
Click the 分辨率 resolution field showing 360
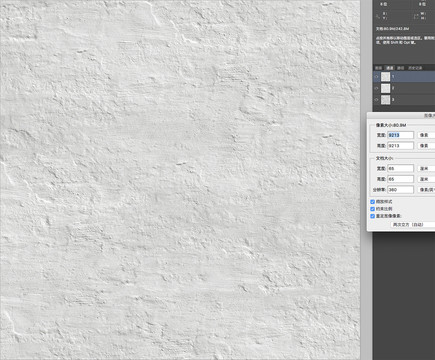[x=400, y=190]
